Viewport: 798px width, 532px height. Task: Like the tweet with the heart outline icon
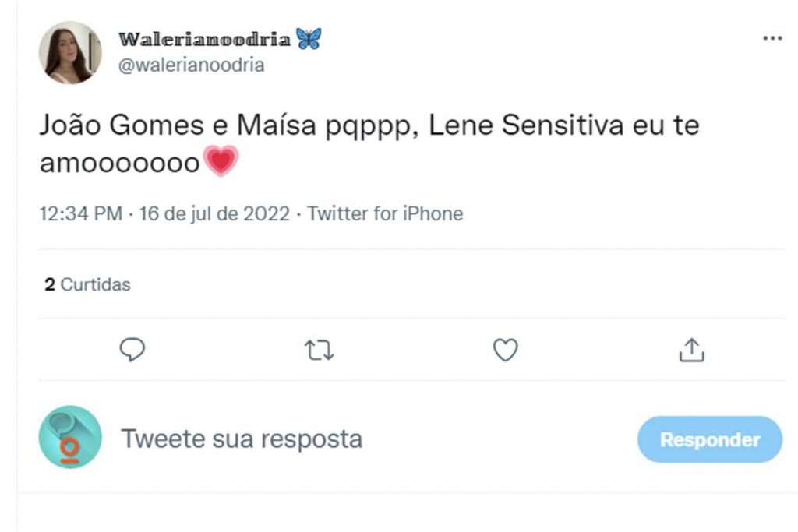coord(506,351)
